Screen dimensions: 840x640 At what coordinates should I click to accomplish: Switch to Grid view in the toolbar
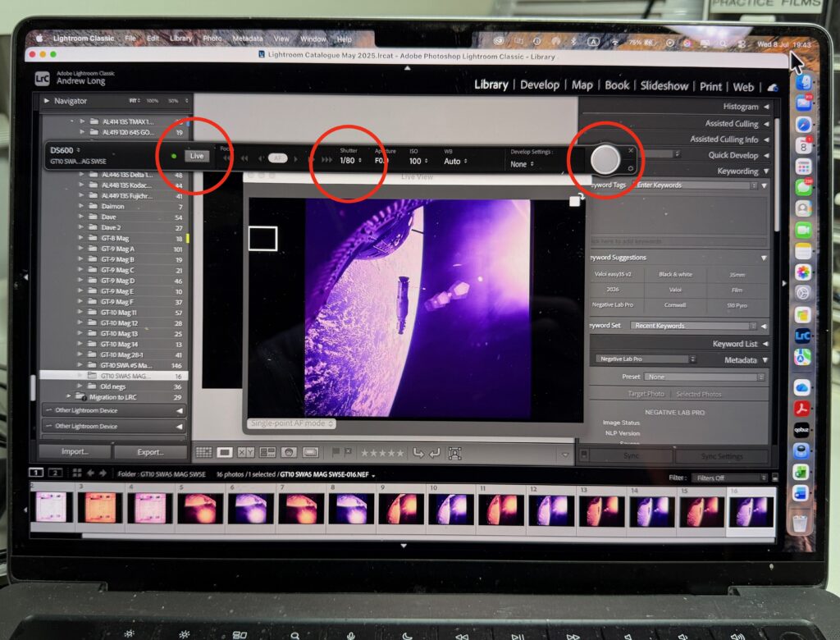pyautogui.click(x=203, y=452)
